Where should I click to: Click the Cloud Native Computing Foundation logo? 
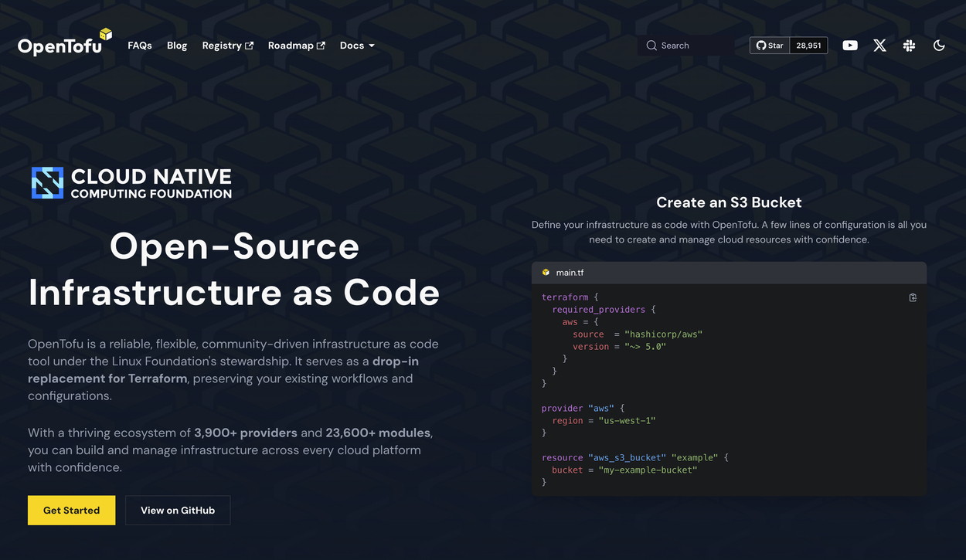(x=131, y=183)
